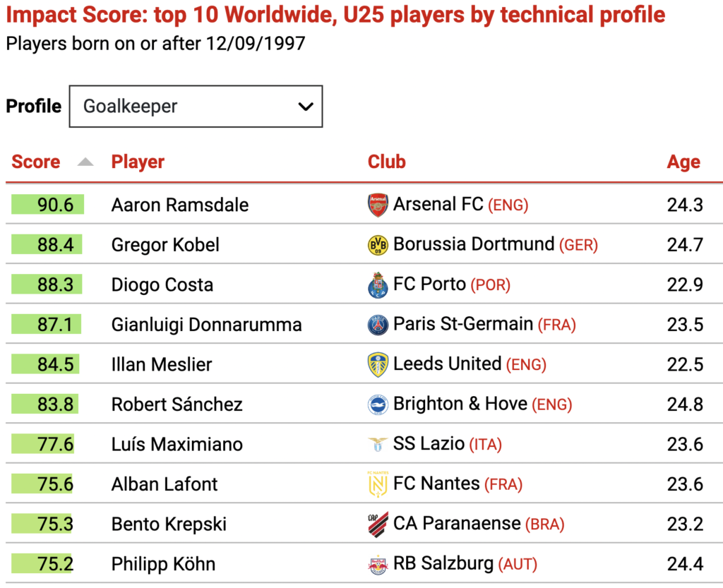Toggle the Score sort arrow
The image size is (723, 588).
click(85, 162)
